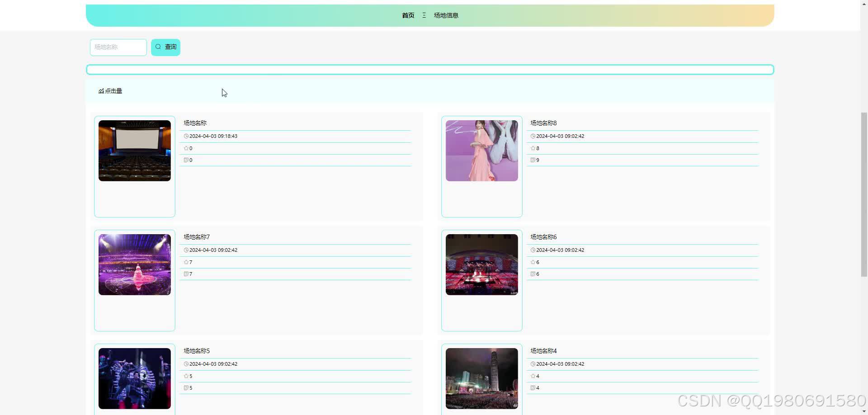Sort by 点击量 click count

pyautogui.click(x=110, y=91)
